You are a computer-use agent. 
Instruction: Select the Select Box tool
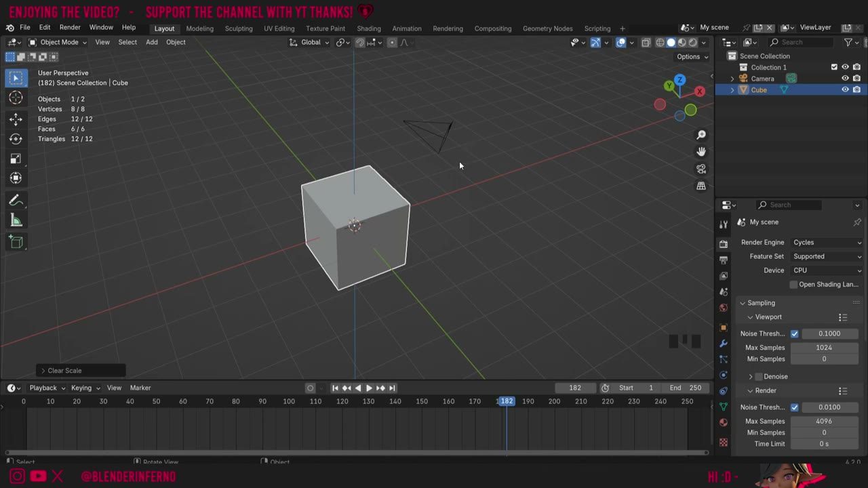(16, 78)
